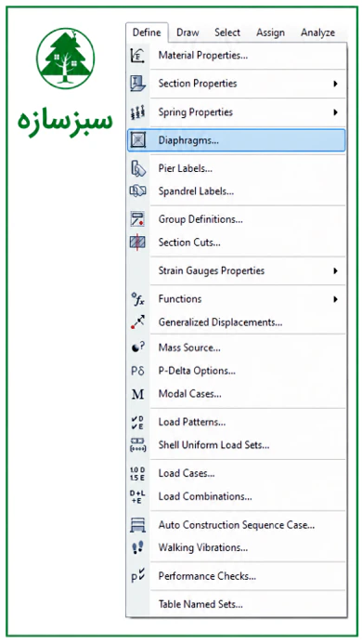Choose Load Patterns... menu entry

237,422
